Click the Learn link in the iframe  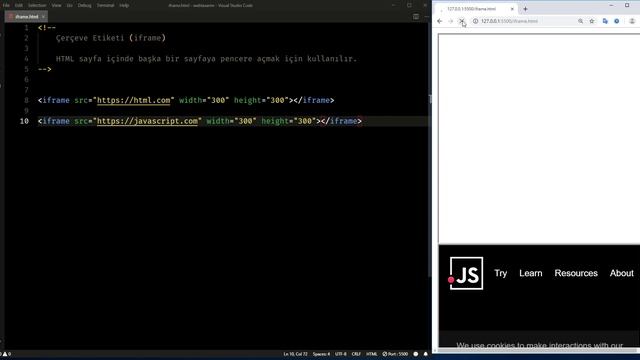click(x=531, y=273)
